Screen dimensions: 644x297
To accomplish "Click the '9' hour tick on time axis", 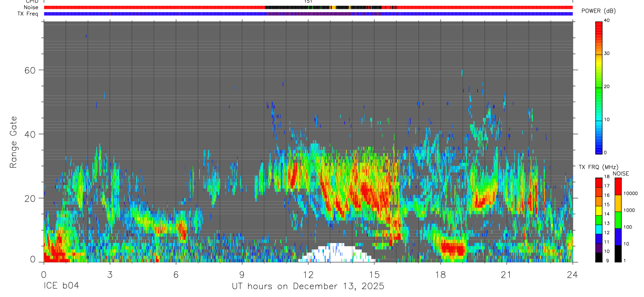I will pyautogui.click(x=242, y=274).
